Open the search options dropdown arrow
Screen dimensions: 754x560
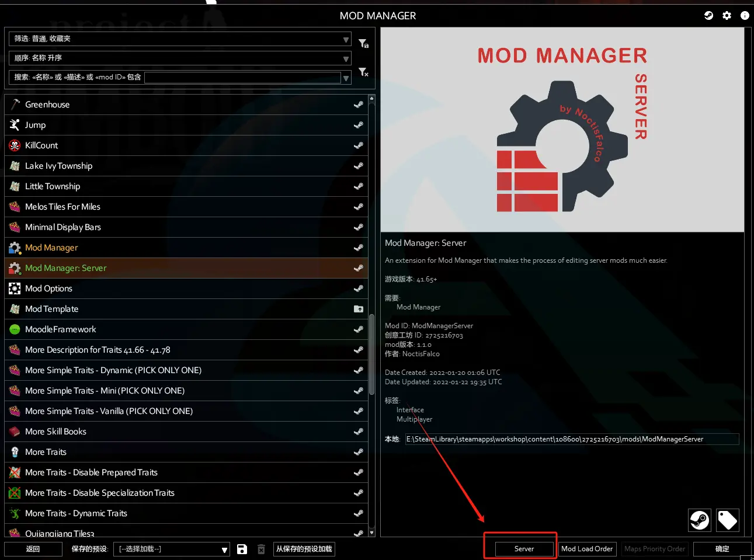(346, 78)
